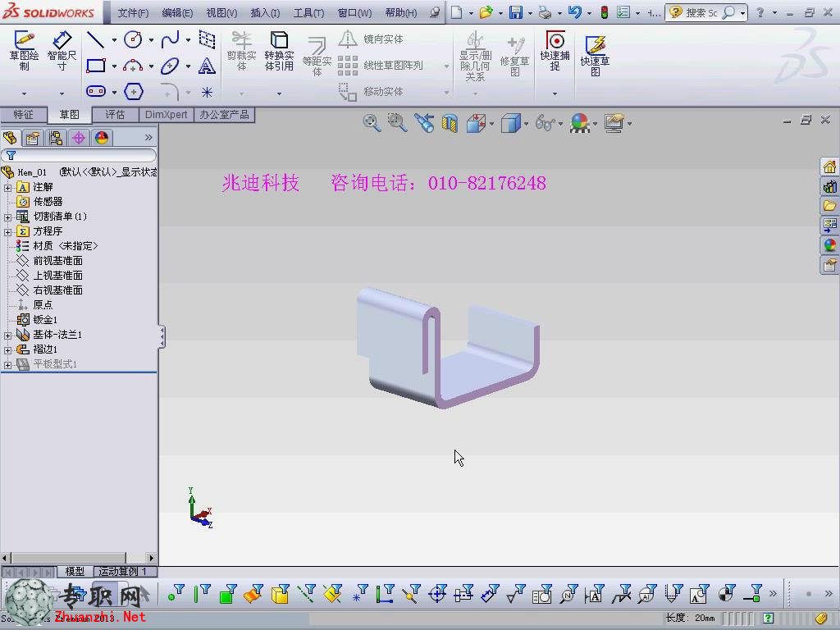Expand the 注解 (Annotations) tree node
The height and width of the screenshot is (630, 840).
click(7, 188)
